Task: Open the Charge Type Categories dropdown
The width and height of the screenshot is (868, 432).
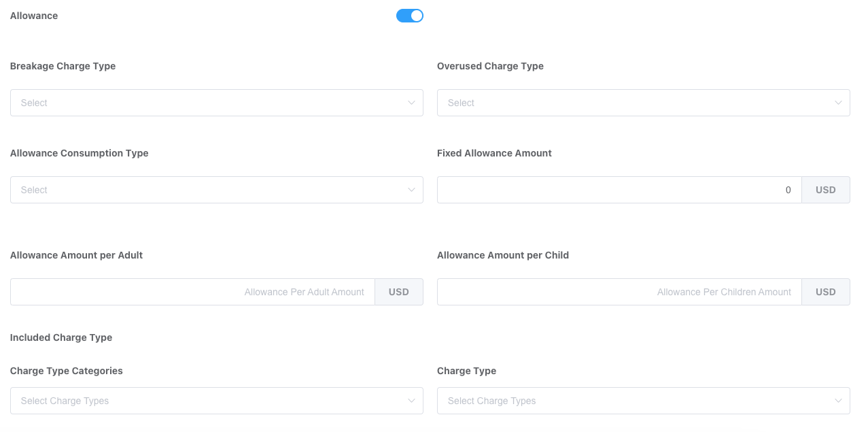Action: 204,401
